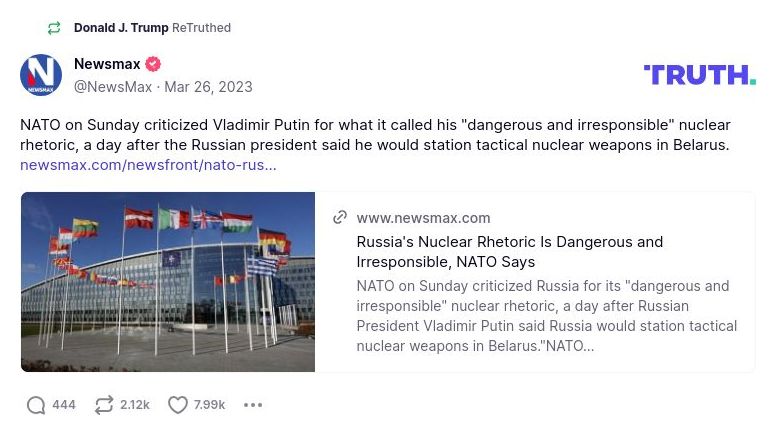Open the Donald J. Trump profile name

pos(121,28)
